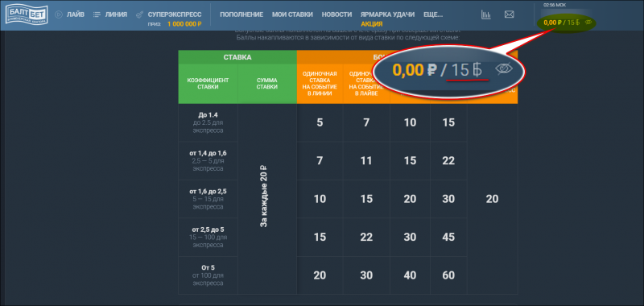Click 10 in the 'До 1.4' row
The width and height of the screenshot is (644, 306).
pos(410,123)
